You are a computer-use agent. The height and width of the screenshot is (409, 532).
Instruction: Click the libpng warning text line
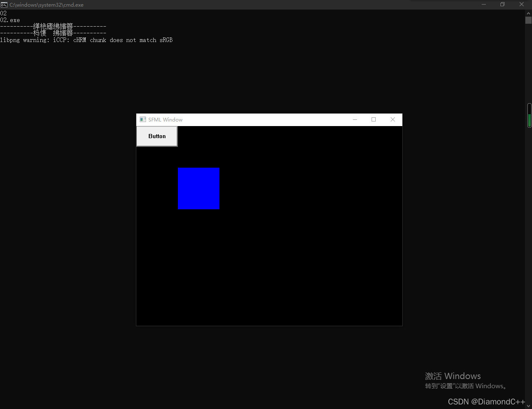pyautogui.click(x=86, y=40)
